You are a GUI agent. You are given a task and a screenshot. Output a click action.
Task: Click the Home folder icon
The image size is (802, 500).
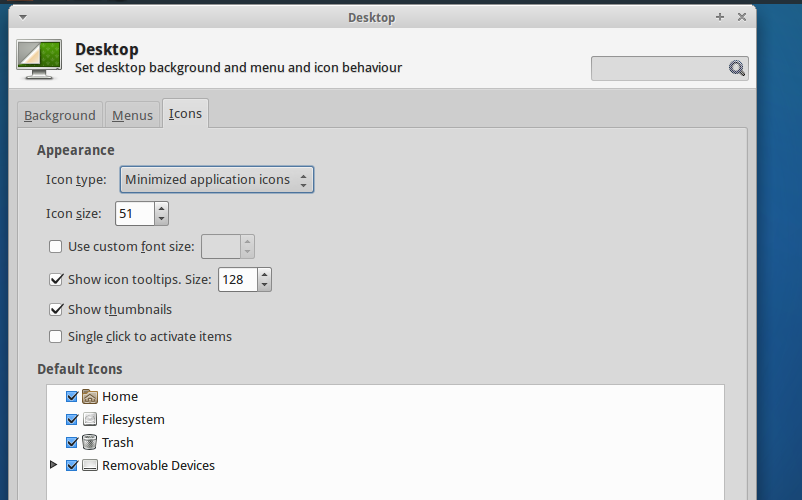[90, 396]
